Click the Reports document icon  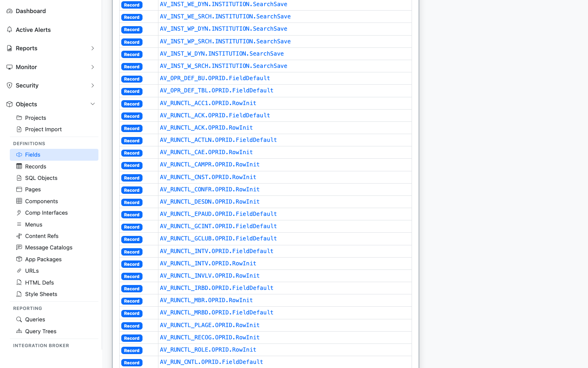tap(9, 48)
